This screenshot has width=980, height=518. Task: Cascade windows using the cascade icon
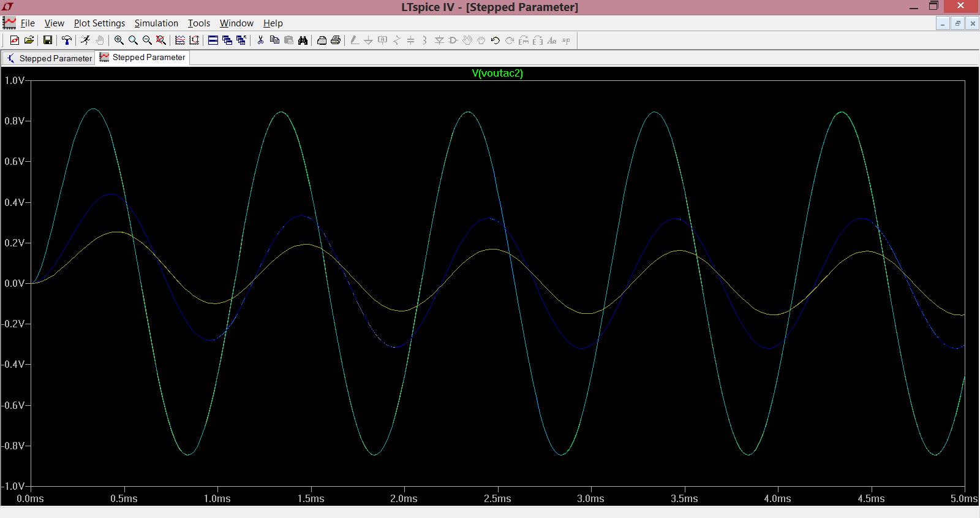(227, 40)
